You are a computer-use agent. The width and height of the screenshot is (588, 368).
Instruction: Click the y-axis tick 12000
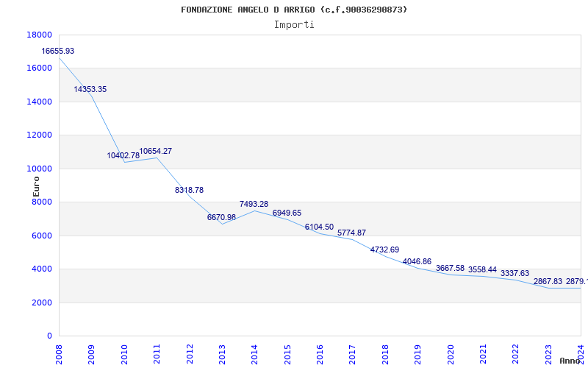pos(39,135)
